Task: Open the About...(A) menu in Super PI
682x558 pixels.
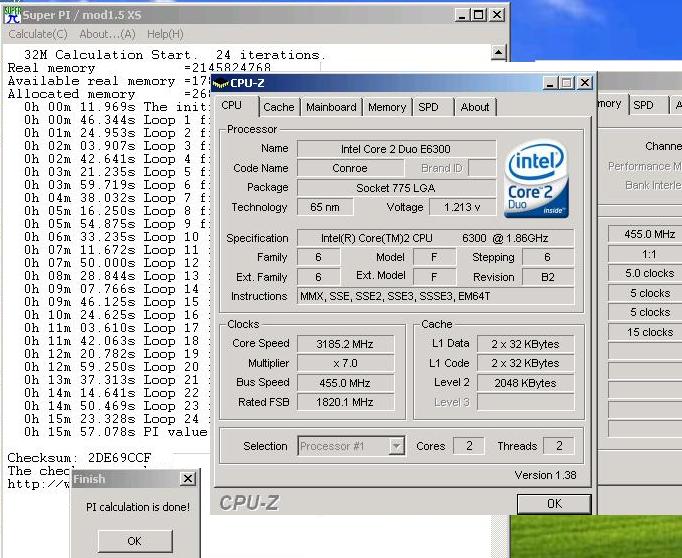Action: [107, 34]
